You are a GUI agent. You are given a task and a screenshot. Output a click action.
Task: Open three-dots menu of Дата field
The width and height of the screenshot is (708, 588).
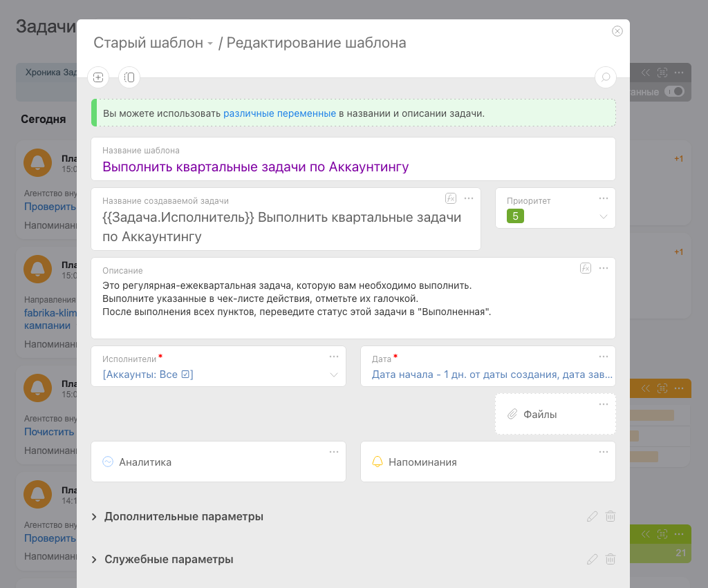(x=603, y=357)
